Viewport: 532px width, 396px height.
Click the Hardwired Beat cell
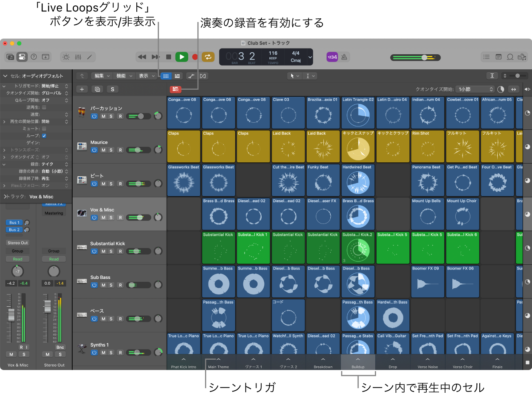[x=358, y=180]
